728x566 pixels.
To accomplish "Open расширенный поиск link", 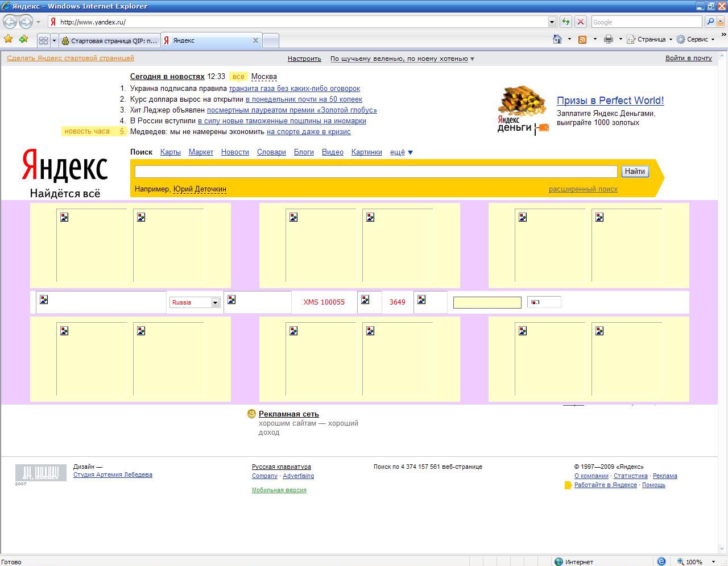I will coord(583,189).
